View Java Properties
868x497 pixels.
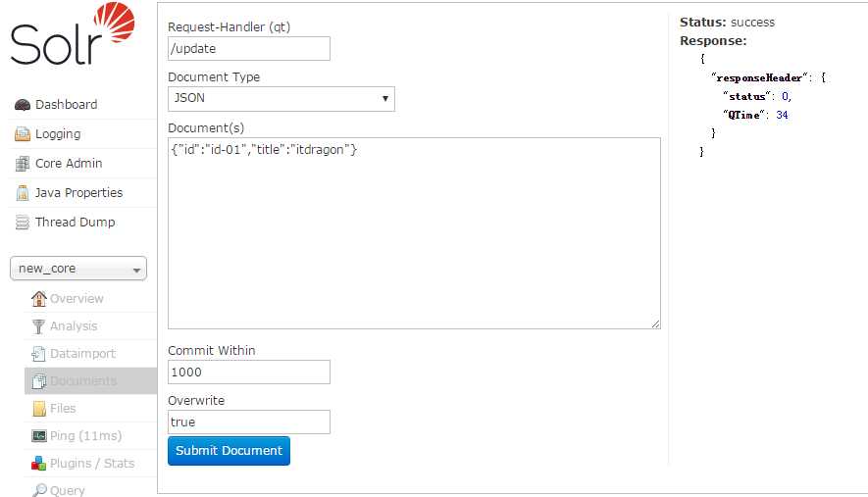pyautogui.click(x=79, y=192)
